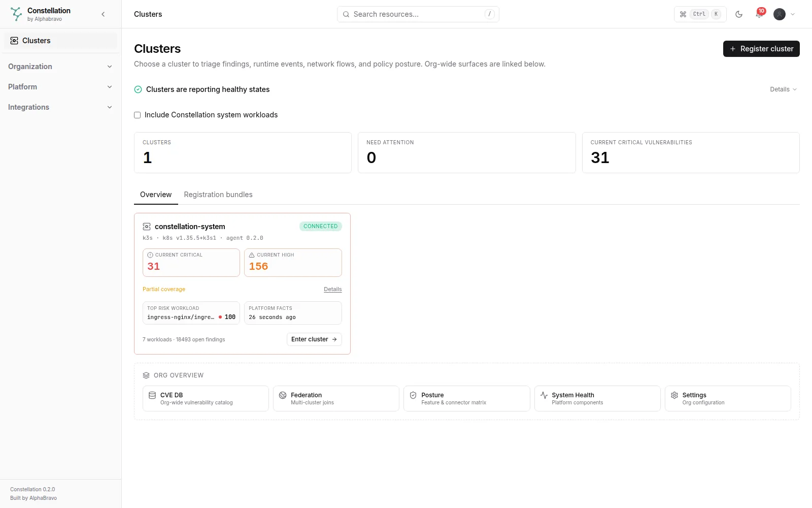This screenshot has height=508, width=812.
Task: Click the Org Overview layers icon
Action: coord(146,375)
